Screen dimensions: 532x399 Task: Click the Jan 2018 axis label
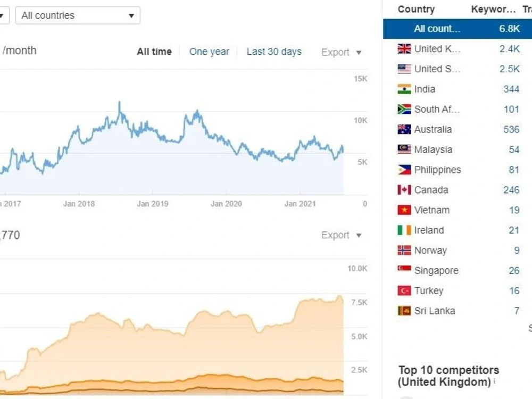click(79, 204)
